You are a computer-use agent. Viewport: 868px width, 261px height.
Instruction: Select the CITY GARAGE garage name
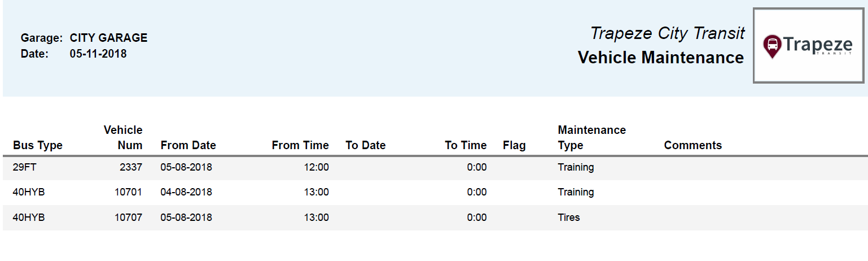pyautogui.click(x=108, y=38)
